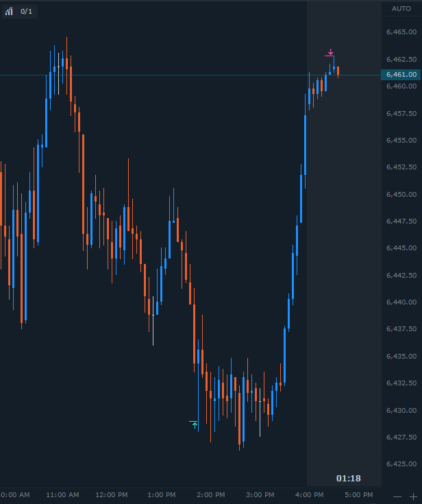The image size is (422, 504).
Task: Click the 2:00 PM time axis label
Action: point(211,494)
